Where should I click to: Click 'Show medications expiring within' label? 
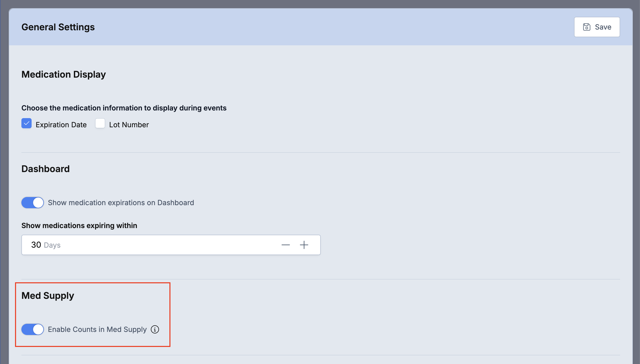pyautogui.click(x=79, y=226)
